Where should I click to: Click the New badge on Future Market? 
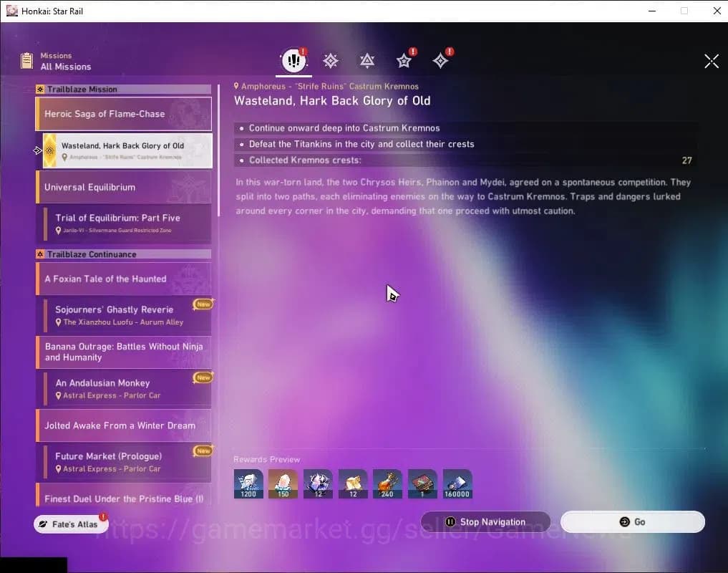point(203,451)
